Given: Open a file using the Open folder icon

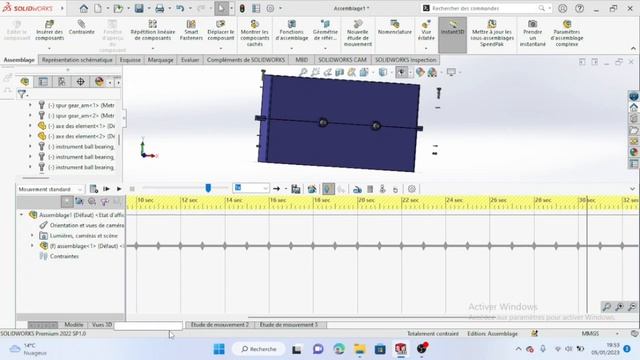Looking at the screenshot, I should pyautogui.click(x=118, y=8).
